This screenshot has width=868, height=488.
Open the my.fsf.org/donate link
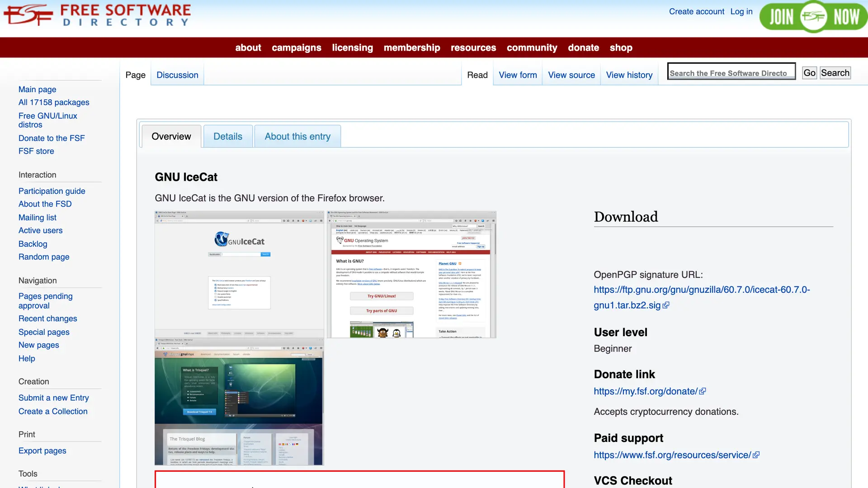click(646, 391)
